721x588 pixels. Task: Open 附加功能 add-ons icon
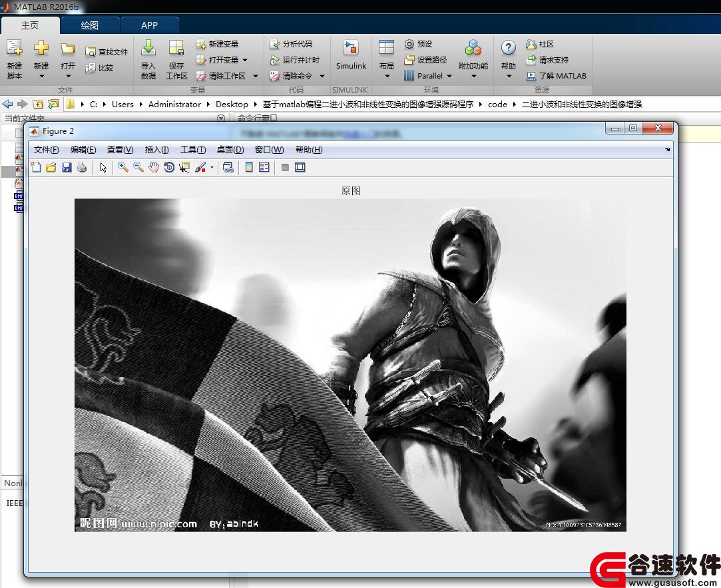click(x=473, y=47)
